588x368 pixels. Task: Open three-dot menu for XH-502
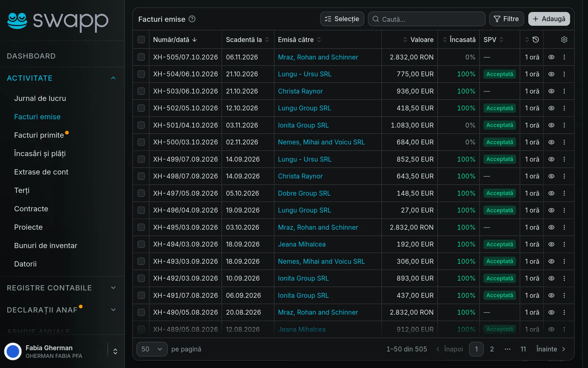(x=564, y=108)
